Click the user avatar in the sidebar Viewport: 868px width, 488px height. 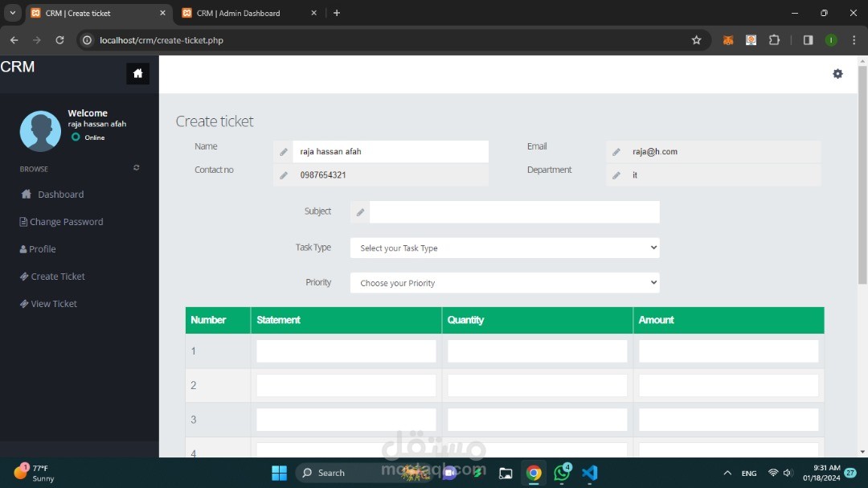[40, 131]
